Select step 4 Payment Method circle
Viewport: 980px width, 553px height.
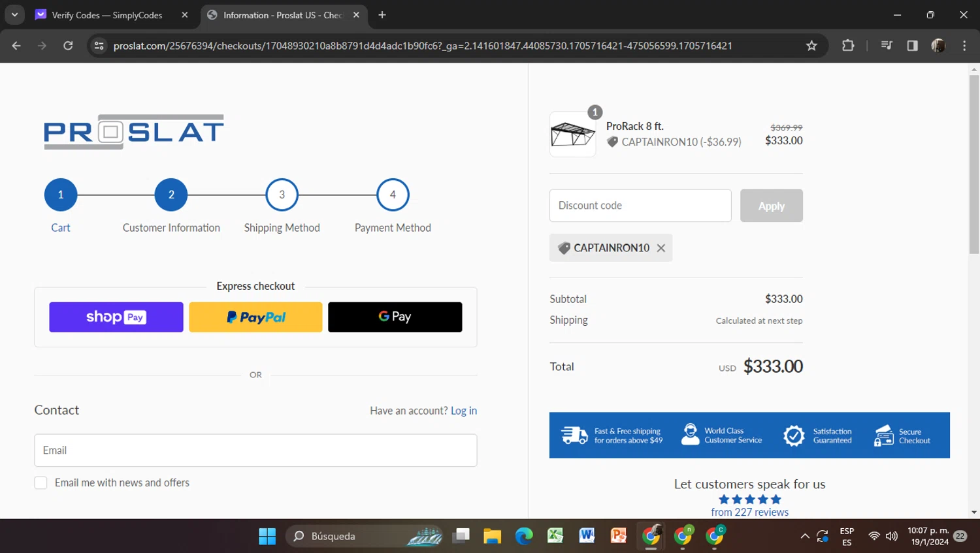393,195
